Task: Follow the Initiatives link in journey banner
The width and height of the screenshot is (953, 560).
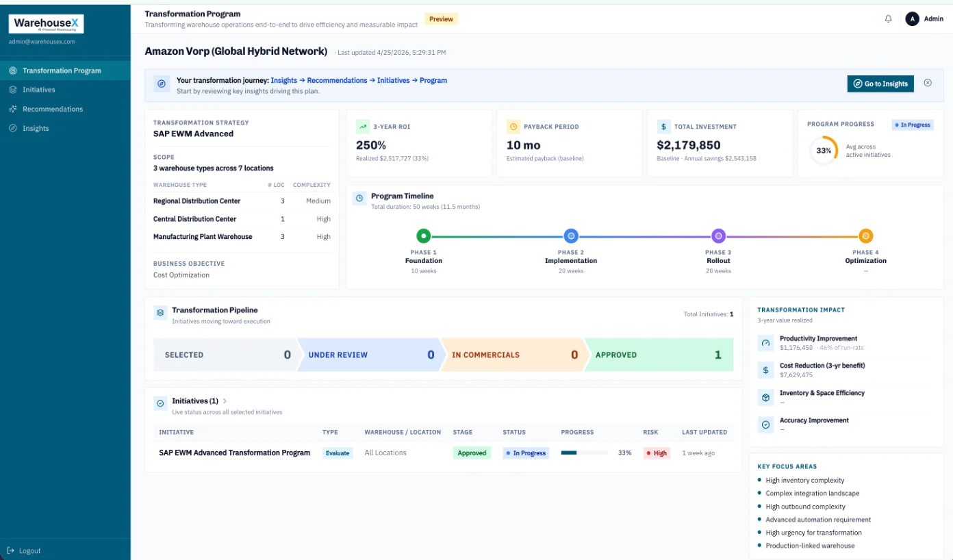Action: tap(394, 80)
